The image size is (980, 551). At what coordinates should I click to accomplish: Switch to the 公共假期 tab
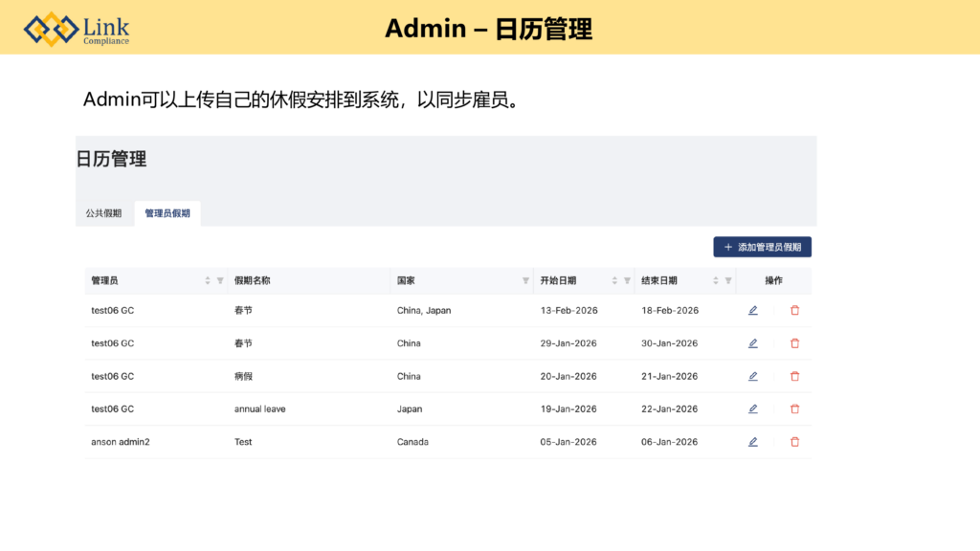(x=103, y=213)
